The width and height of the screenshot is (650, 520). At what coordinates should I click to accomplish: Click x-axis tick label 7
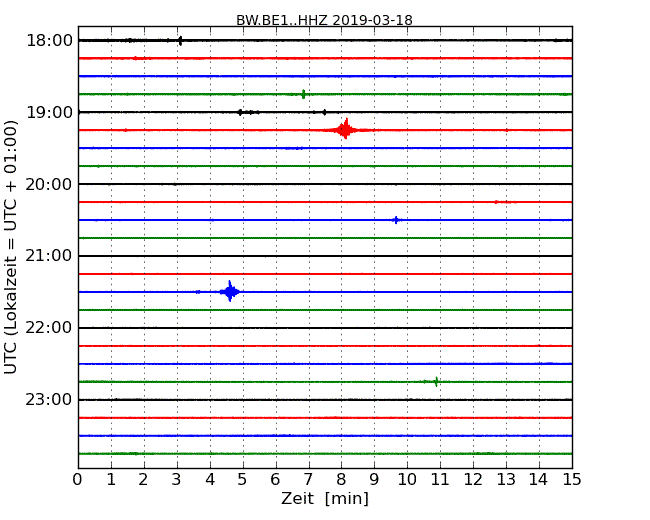click(308, 479)
